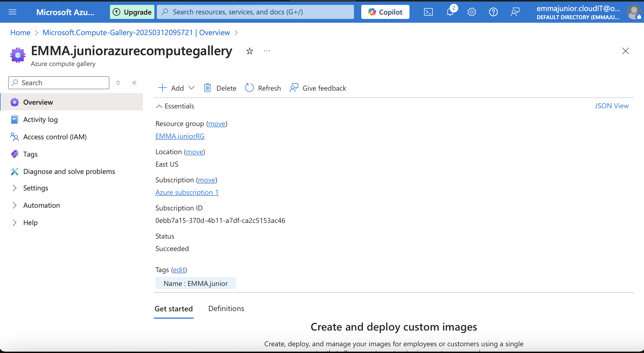
Task: Launch Cloud Shell
Action: (x=428, y=12)
